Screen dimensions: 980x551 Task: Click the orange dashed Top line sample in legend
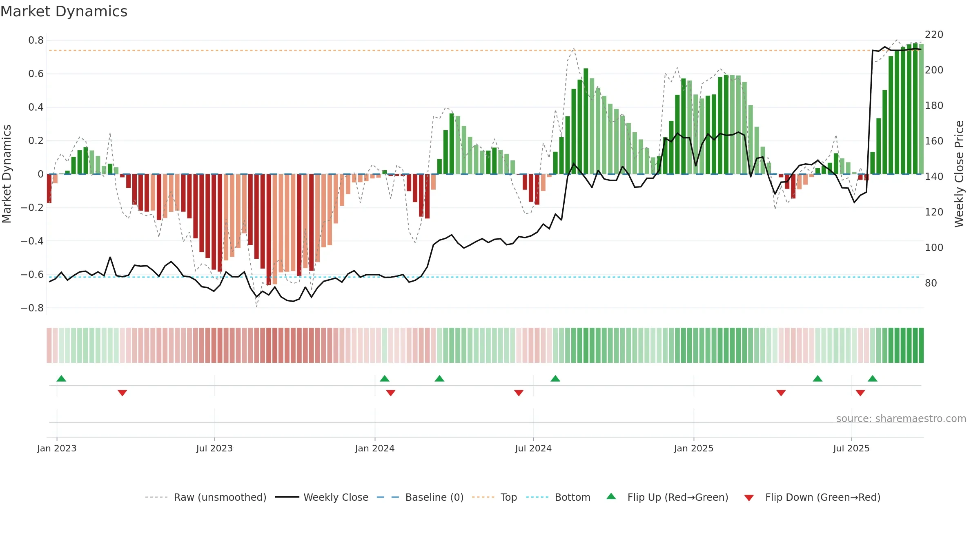coord(483,497)
